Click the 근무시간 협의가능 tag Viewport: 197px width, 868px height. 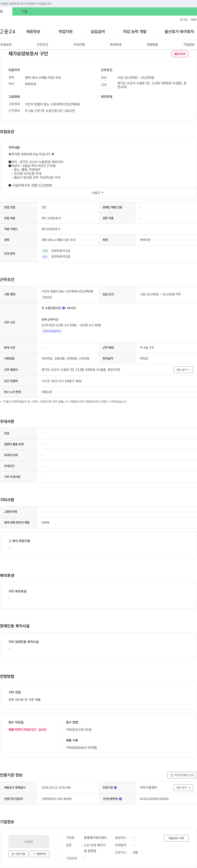pos(52,331)
